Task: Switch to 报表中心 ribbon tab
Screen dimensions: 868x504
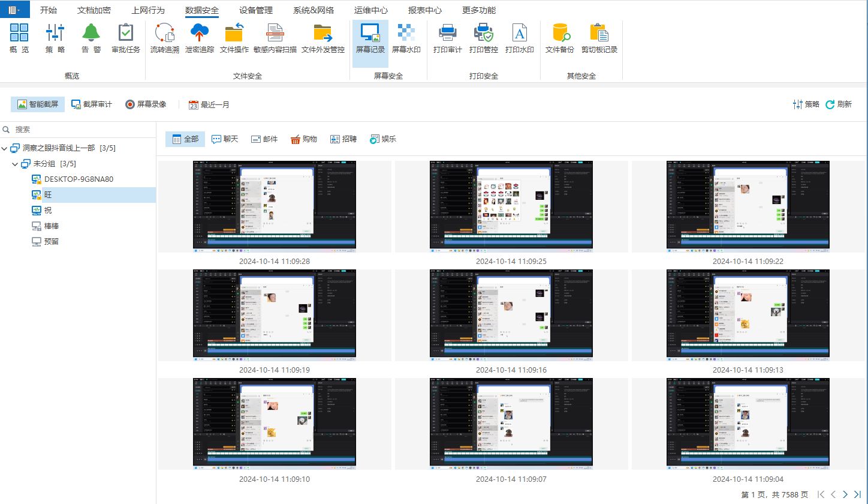Action: click(x=425, y=10)
